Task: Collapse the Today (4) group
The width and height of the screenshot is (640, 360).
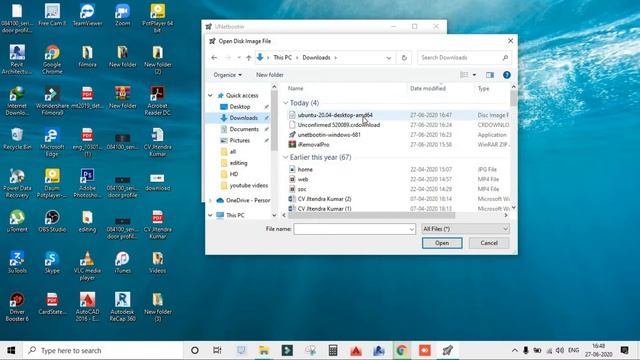Action: click(x=286, y=103)
